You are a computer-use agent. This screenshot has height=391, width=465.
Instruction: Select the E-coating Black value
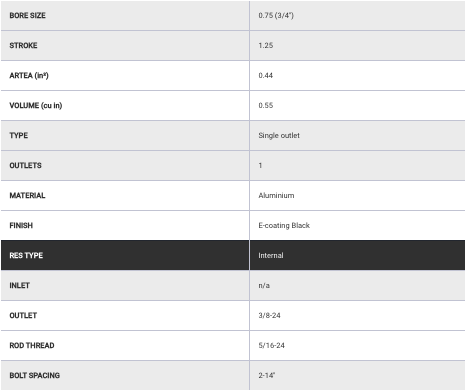click(x=284, y=225)
